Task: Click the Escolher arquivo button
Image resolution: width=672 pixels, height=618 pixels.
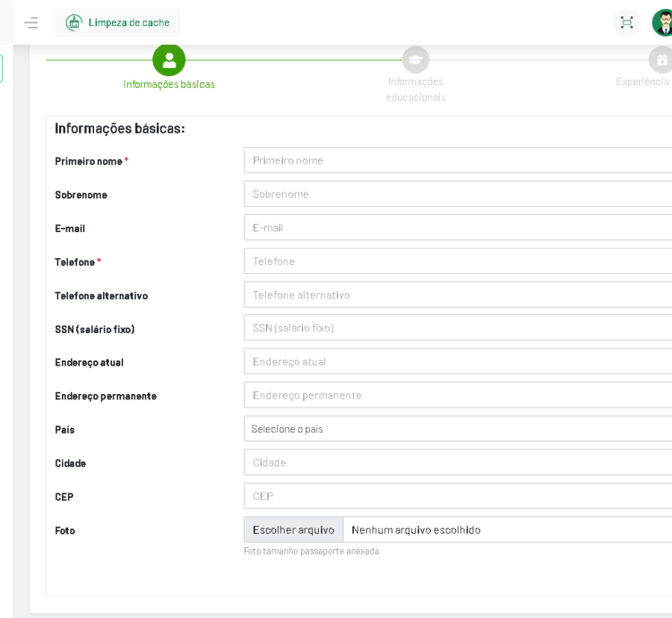Action: click(293, 529)
